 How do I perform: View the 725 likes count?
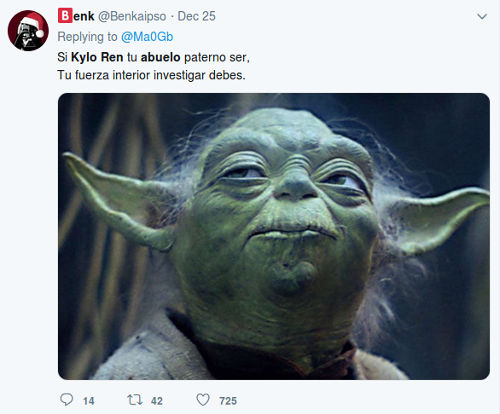(228, 401)
